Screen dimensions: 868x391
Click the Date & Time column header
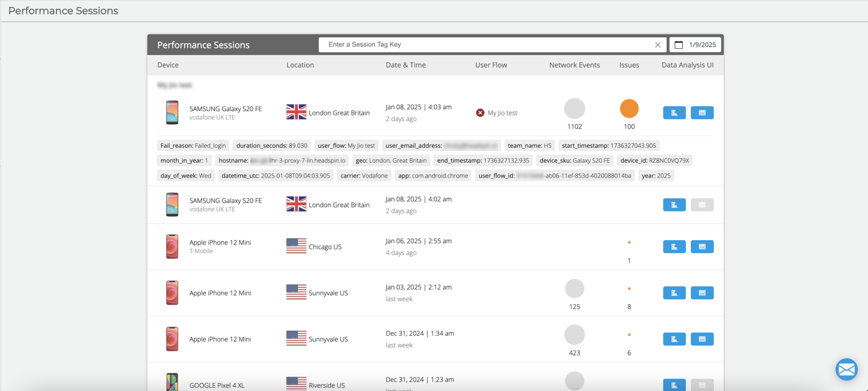point(406,65)
